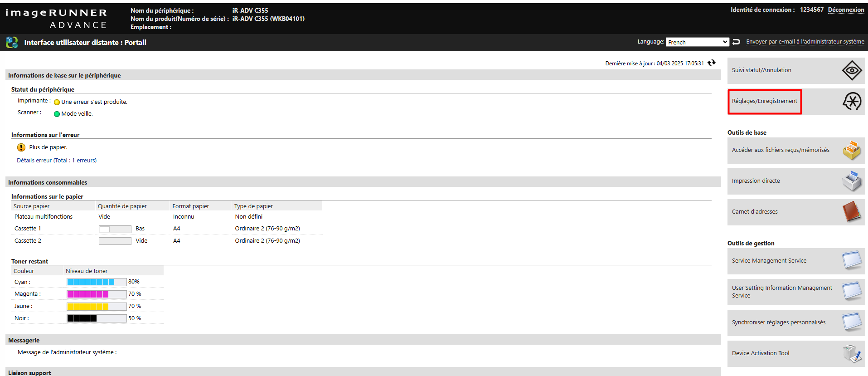Click the 'Cassette 1' row label
Viewport: 868px width, 376px height.
coord(28,229)
